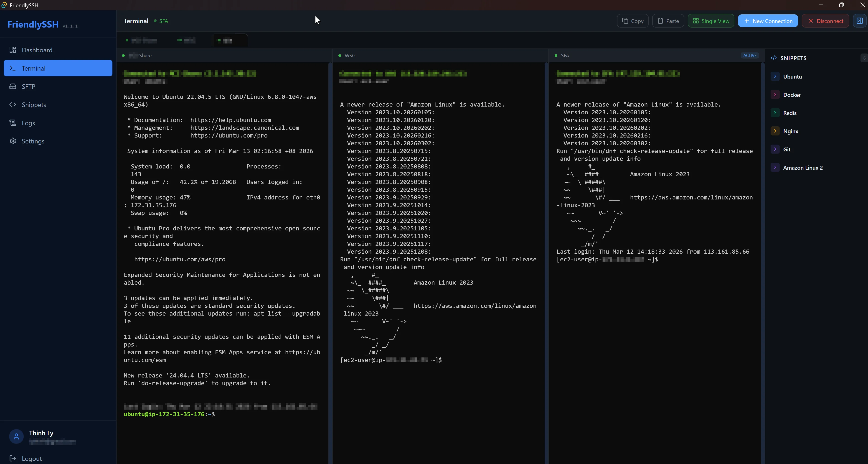Viewport: 868px width, 464px height.
Task: Click the ACTIVE badge on the SFA pane
Action: (750, 56)
